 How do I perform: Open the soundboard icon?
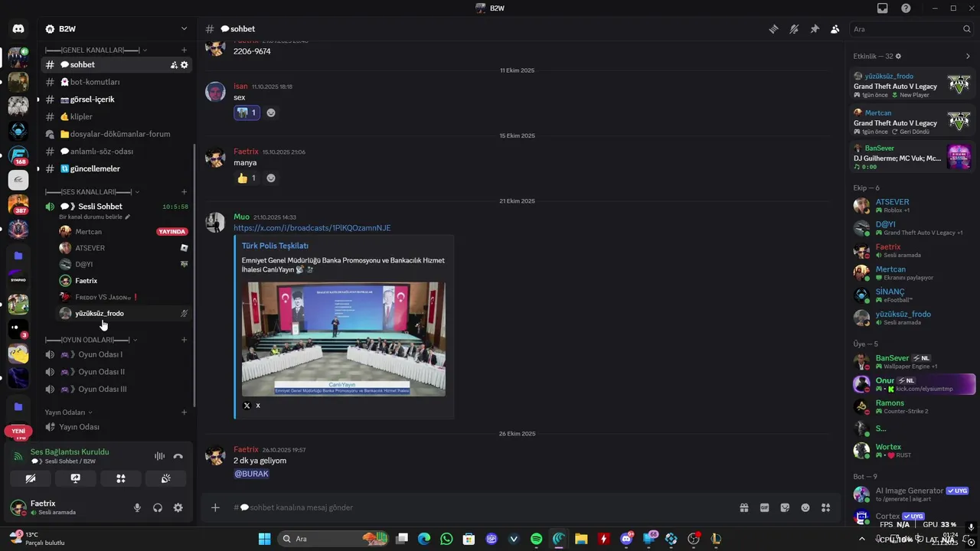click(x=165, y=478)
